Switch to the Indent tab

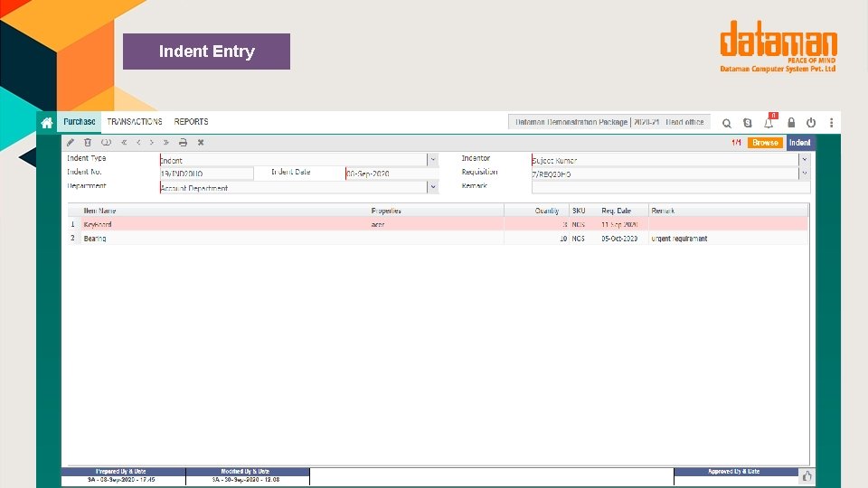pos(800,143)
